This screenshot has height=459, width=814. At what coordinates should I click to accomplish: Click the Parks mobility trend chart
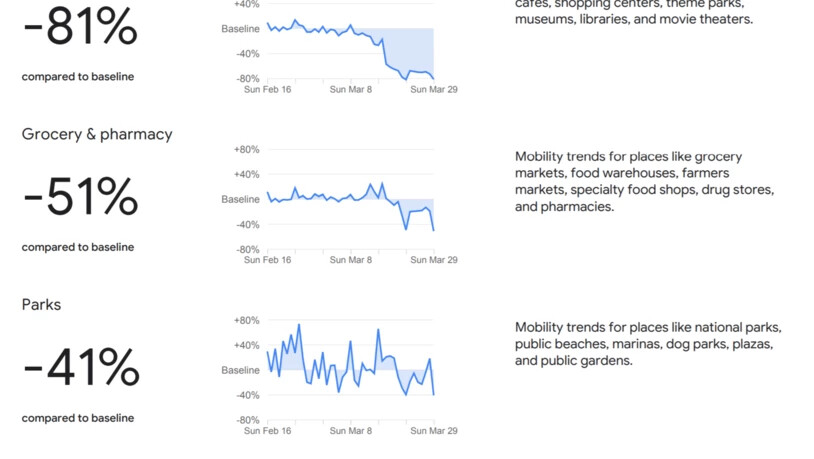pyautogui.click(x=350, y=370)
